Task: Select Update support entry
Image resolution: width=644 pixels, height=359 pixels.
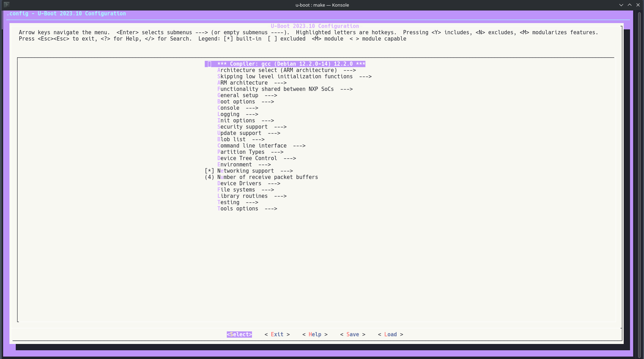Action: [x=248, y=133]
